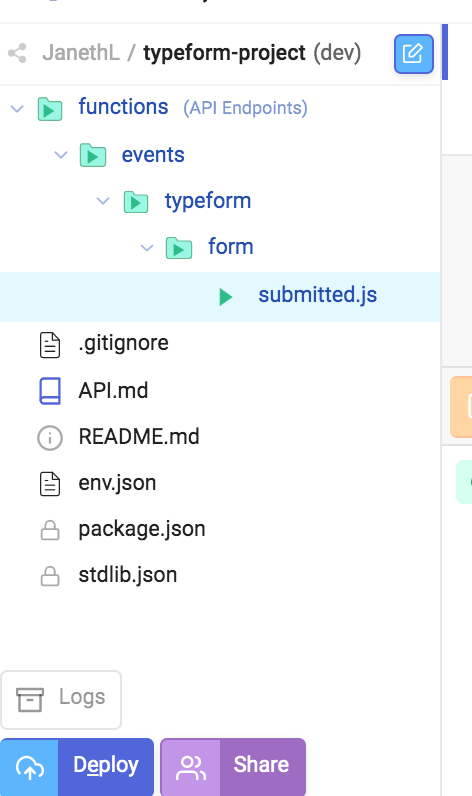472x796 pixels.
Task: Click the (dev) environment label
Action: pyautogui.click(x=337, y=53)
